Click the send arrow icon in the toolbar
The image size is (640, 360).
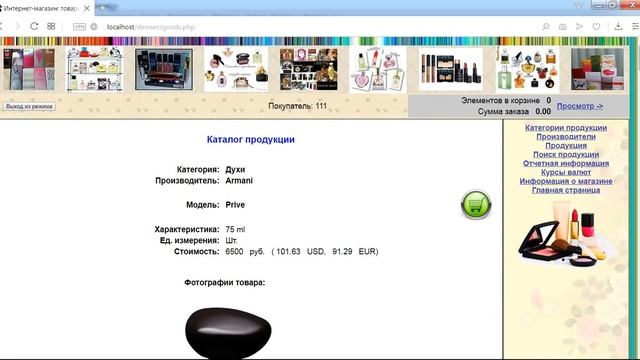coord(579,26)
